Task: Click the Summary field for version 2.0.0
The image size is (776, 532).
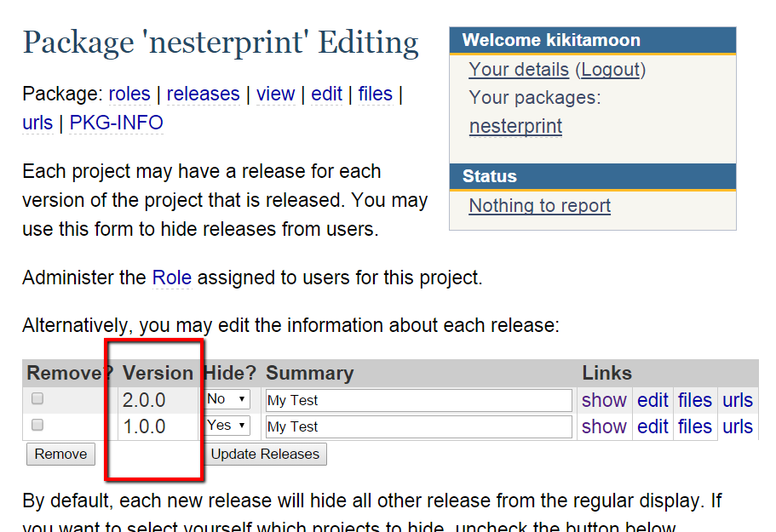Action: [x=419, y=400]
